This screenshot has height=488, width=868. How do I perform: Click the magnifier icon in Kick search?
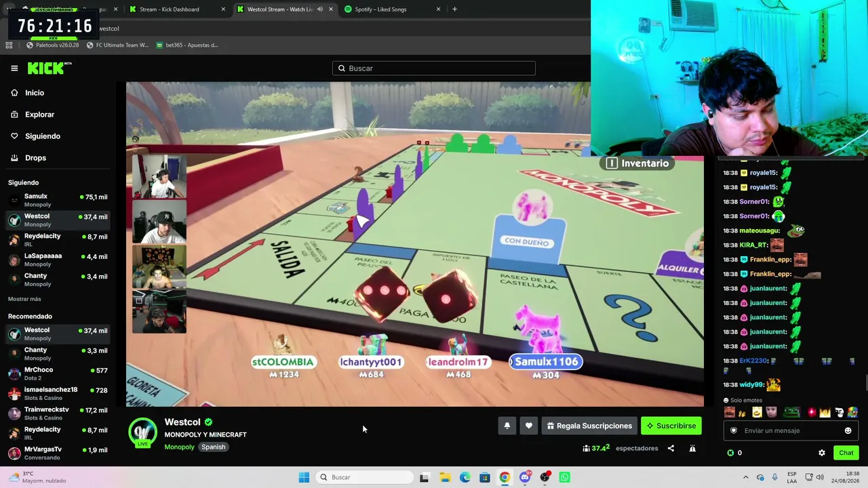(342, 68)
